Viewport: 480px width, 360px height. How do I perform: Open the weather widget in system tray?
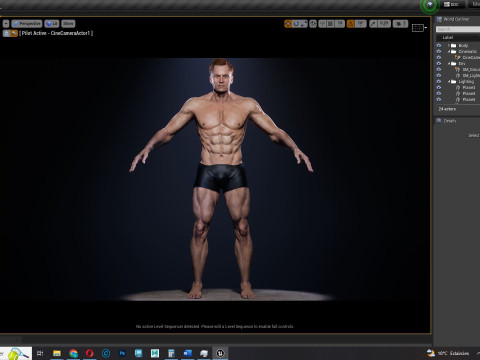click(448, 353)
